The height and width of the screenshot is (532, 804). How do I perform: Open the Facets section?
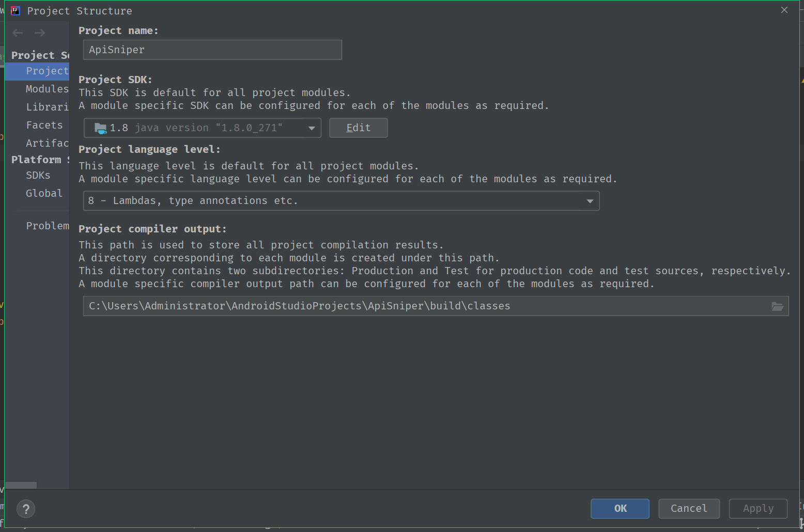pyautogui.click(x=44, y=125)
